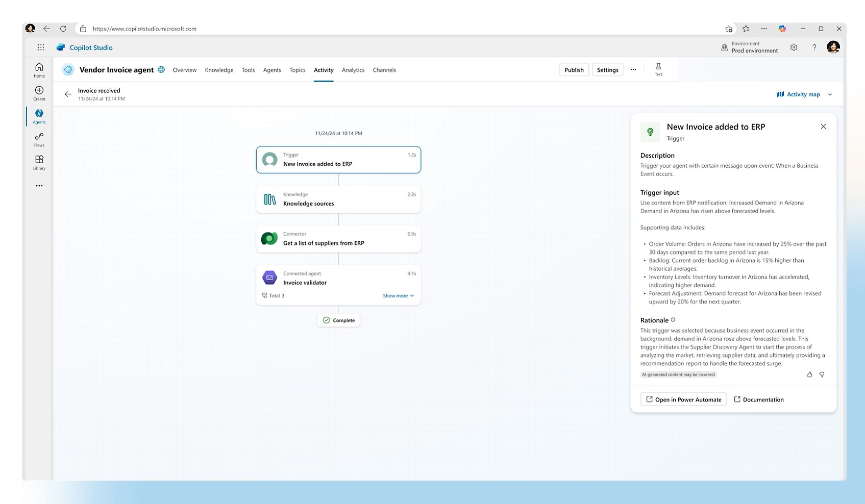Switch to the Analytics tab

click(353, 70)
